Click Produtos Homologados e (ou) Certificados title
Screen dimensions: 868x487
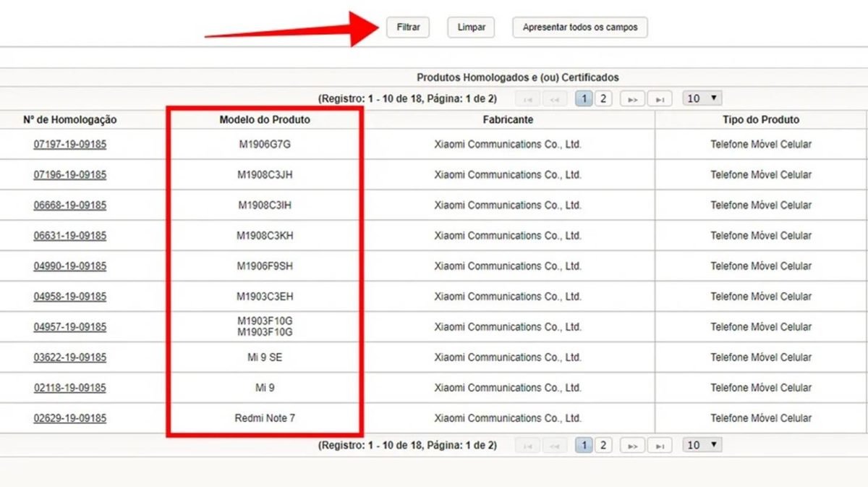coord(518,77)
